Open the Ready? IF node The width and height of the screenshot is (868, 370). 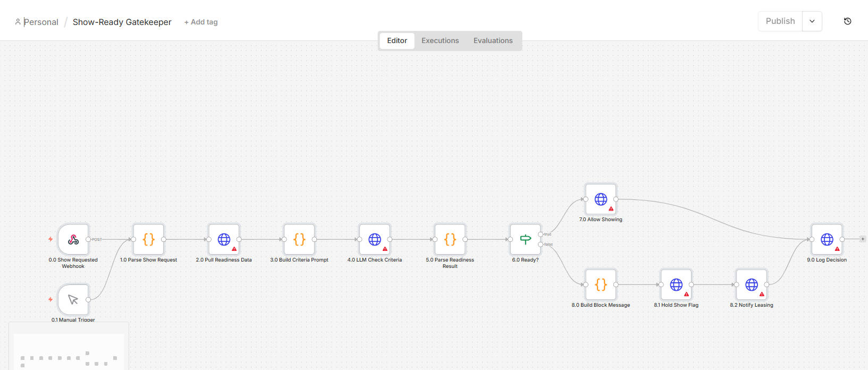coord(525,239)
